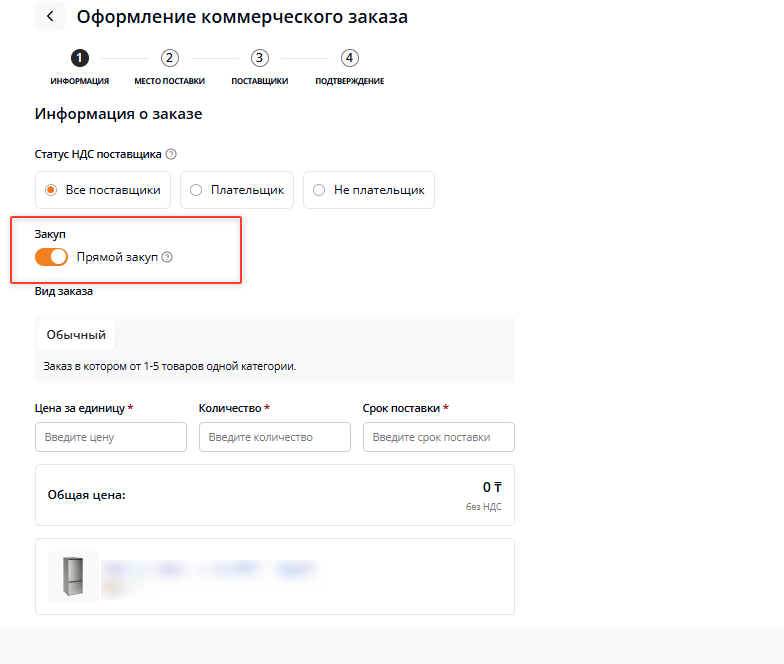Go to step 1 Информация

point(80,58)
